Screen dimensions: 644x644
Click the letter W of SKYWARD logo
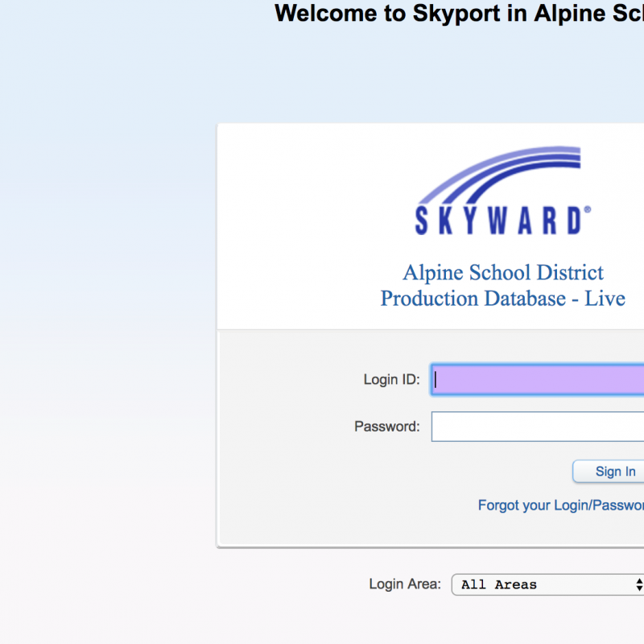pos(497,221)
